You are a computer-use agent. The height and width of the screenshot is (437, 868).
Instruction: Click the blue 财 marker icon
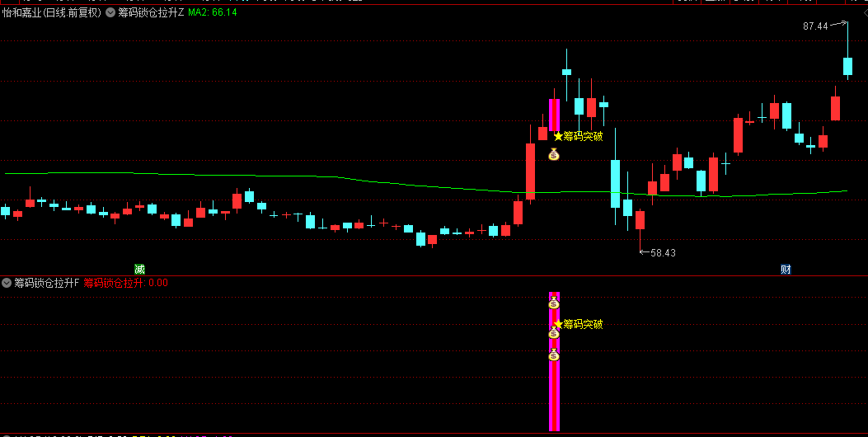786,269
